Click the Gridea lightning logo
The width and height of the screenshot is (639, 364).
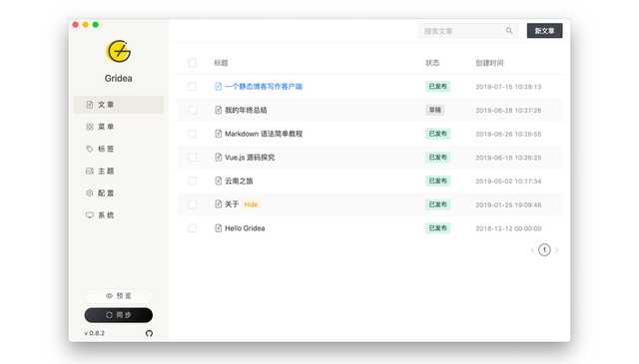(x=118, y=51)
